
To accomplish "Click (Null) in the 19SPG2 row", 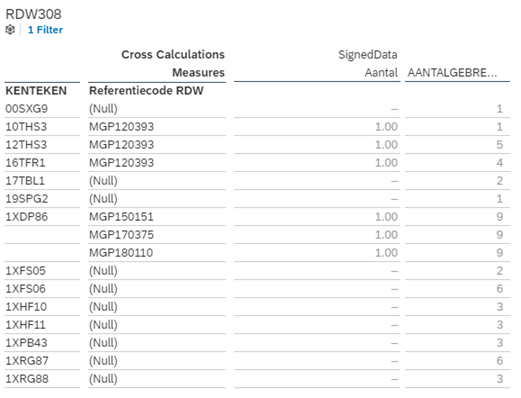I will [x=103, y=199].
